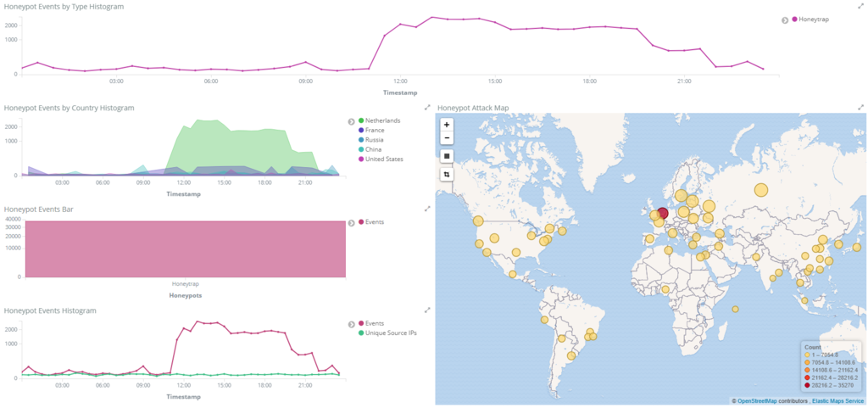Image resolution: width=868 pixels, height=408 pixels.
Task: Open the OpenStreetMap attribution link
Action: [757, 400]
